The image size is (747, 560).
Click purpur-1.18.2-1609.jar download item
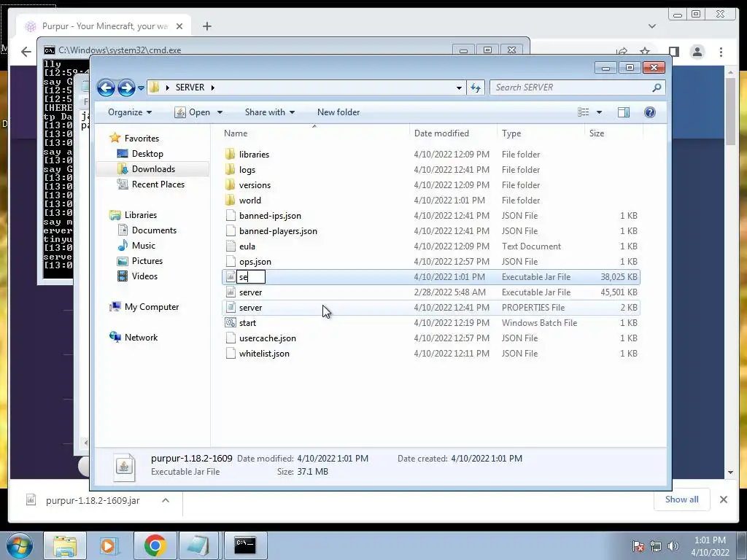click(x=93, y=500)
